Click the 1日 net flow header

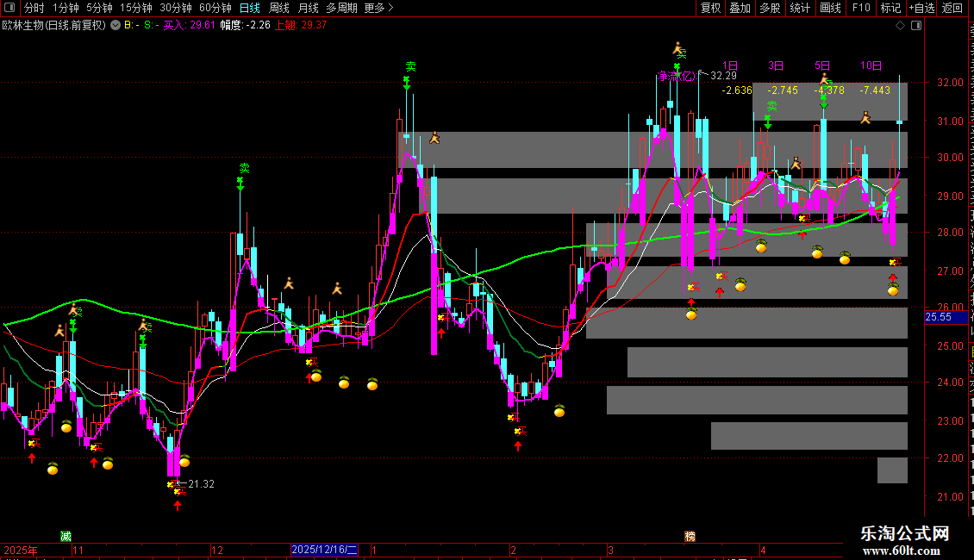(x=730, y=65)
